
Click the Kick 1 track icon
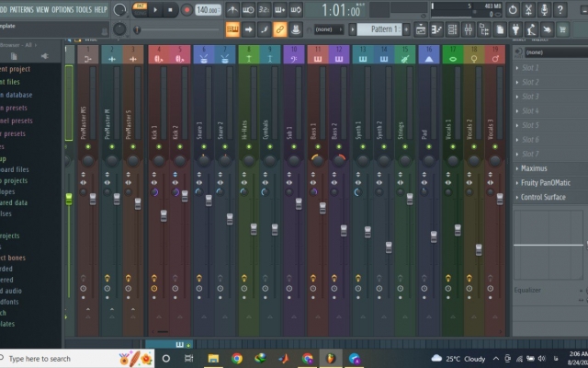tap(159, 59)
